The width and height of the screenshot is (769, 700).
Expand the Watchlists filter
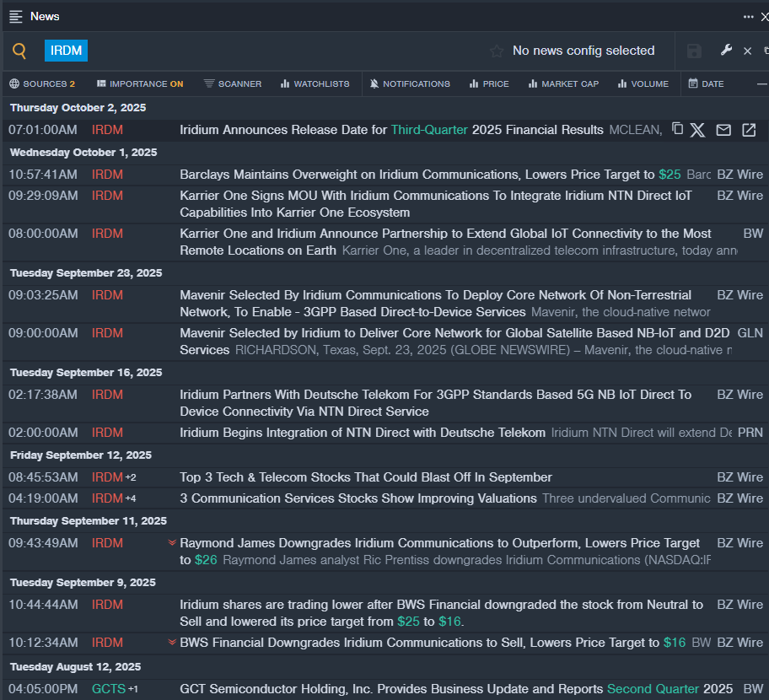tap(315, 83)
